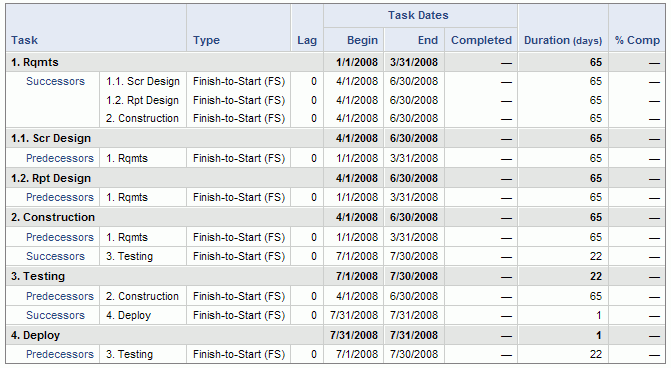Viewport: 671px width, 368px height.
Task: Select the Completed column header
Action: [x=481, y=40]
